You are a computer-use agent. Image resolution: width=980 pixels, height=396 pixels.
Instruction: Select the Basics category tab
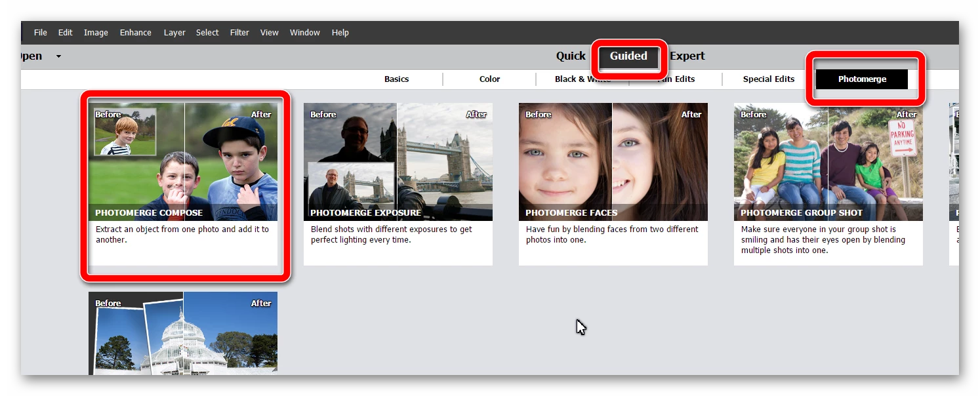(397, 79)
